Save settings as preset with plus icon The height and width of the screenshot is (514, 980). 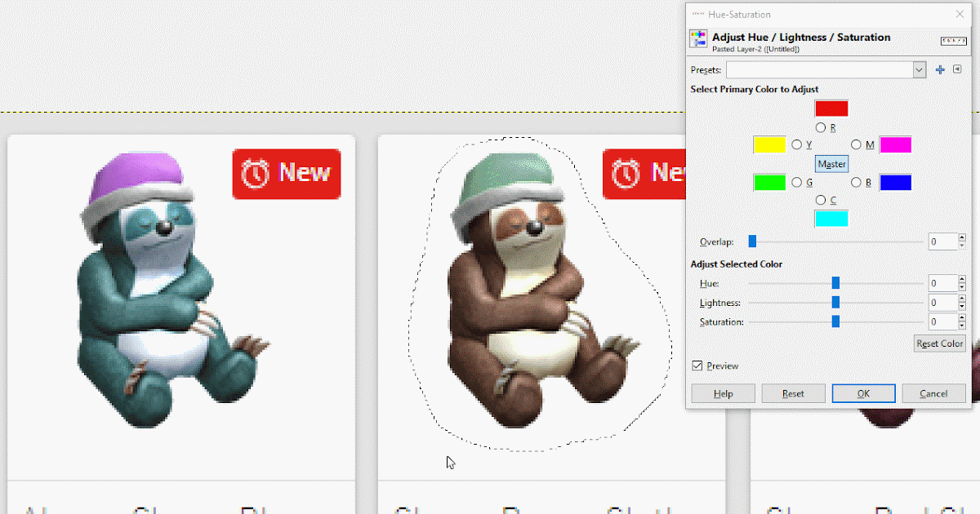click(940, 70)
